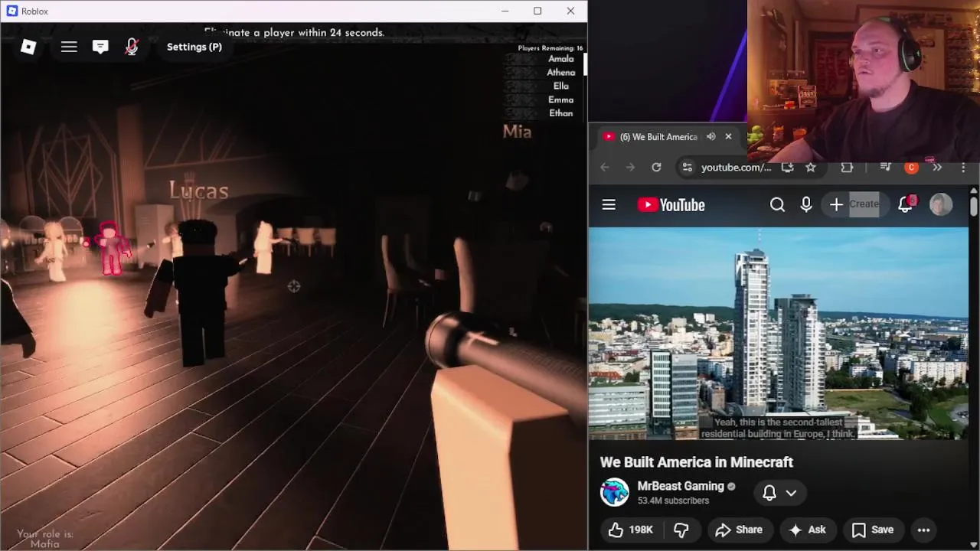Reload the YouTube page
The width and height of the screenshot is (980, 551).
(x=656, y=167)
